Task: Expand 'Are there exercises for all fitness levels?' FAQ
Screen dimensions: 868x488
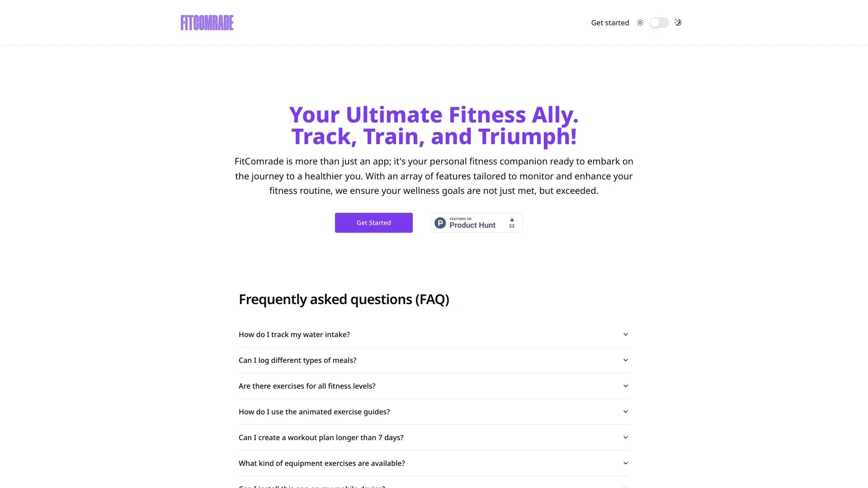Action: 434,386
